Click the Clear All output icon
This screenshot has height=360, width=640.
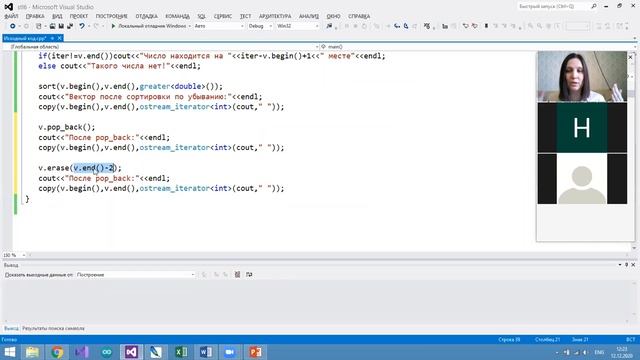(x=237, y=275)
